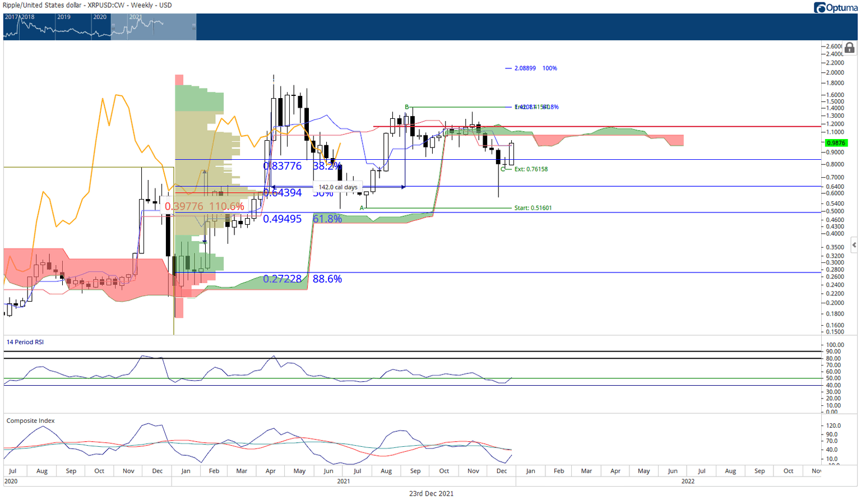
Task: Select the 2019 label in the overview navigator
Action: point(64,17)
